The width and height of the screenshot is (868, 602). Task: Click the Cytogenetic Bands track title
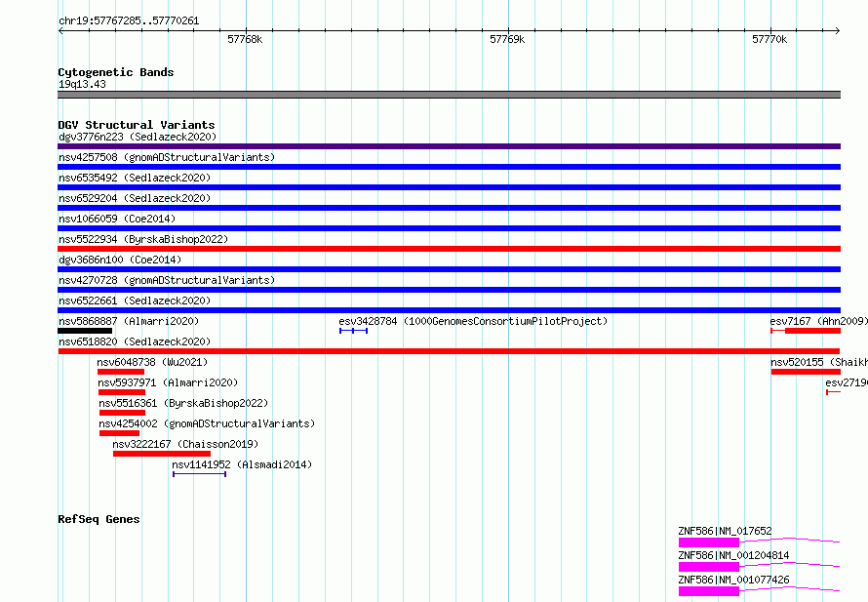coord(116,72)
